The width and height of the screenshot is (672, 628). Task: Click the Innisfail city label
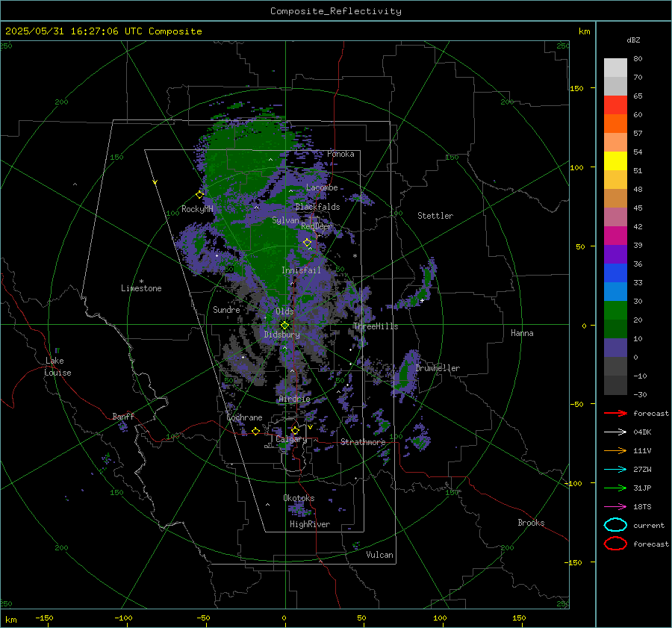click(301, 270)
